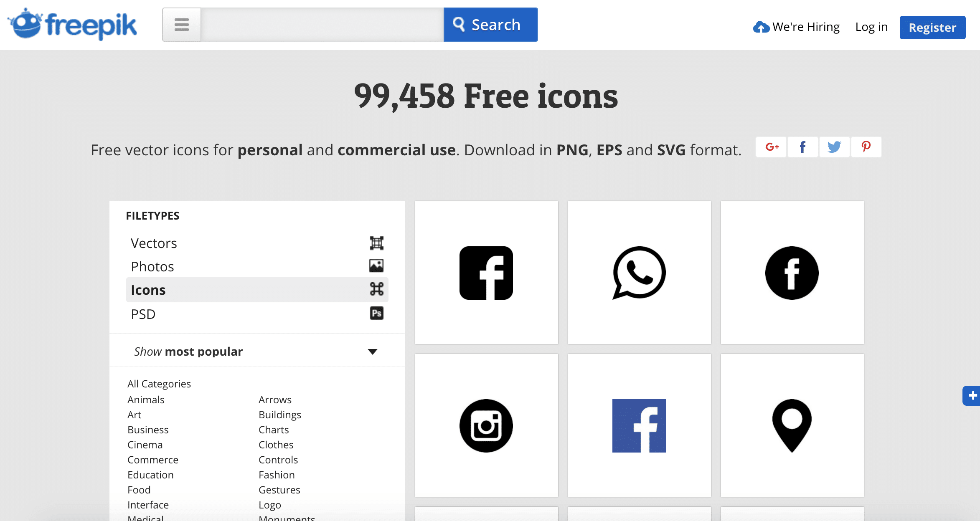Enable the Photos filetype filter

[x=152, y=266]
